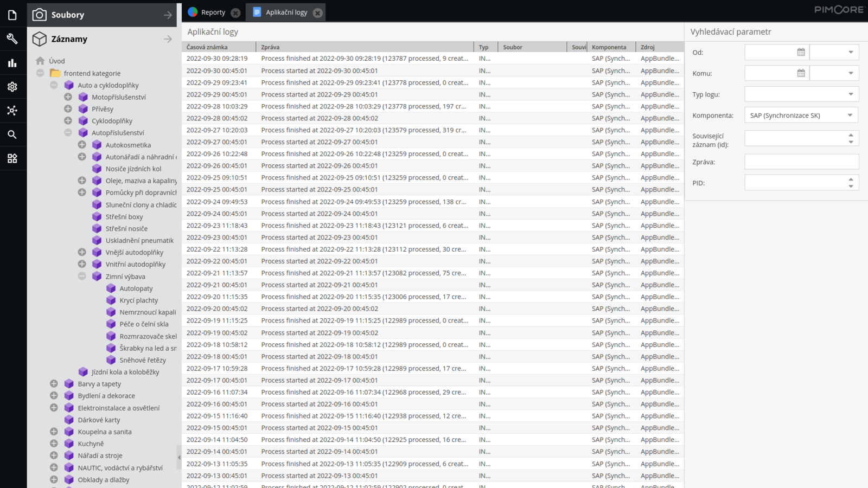Increase Související záznam Id value
868x488 pixels.
coord(851,135)
